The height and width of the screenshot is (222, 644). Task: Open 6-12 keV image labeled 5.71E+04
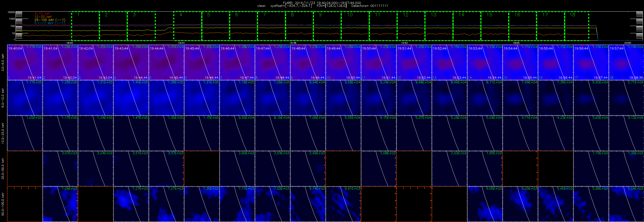626,98
